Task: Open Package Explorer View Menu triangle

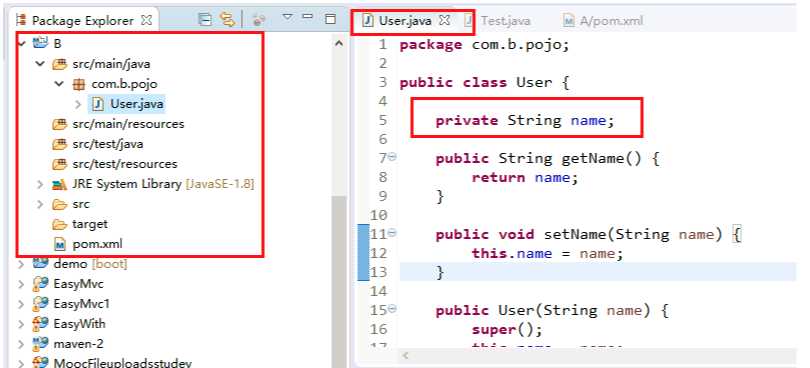Action: (287, 18)
